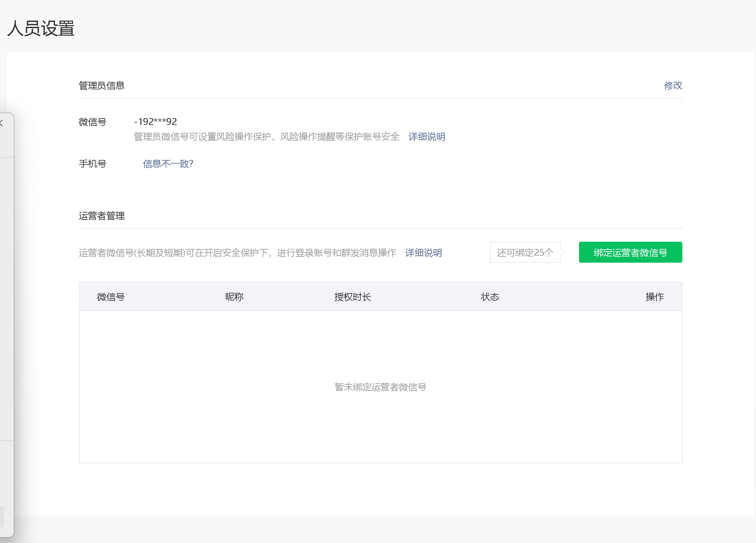Click the partial button at left panel bottom
The height and width of the screenshot is (543, 756).
point(2,517)
